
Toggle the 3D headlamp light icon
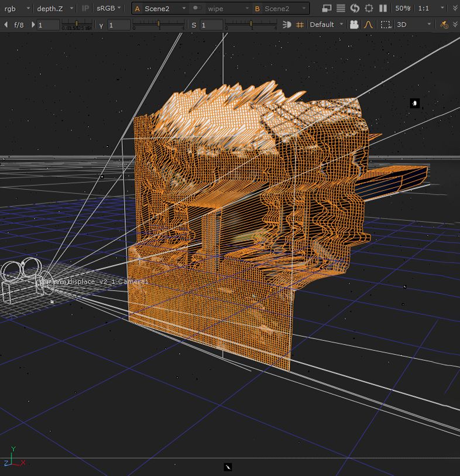tap(287, 25)
